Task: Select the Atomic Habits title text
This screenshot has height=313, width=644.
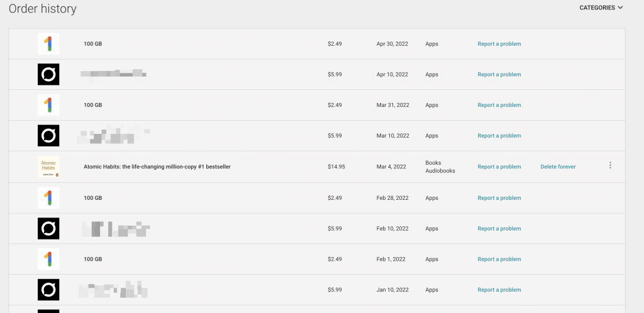Action: click(157, 167)
